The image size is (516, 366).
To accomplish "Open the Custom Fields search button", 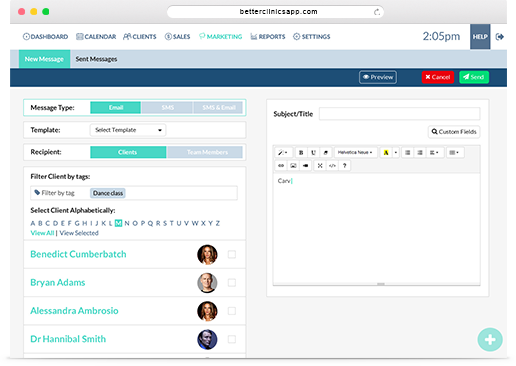I will click(454, 132).
